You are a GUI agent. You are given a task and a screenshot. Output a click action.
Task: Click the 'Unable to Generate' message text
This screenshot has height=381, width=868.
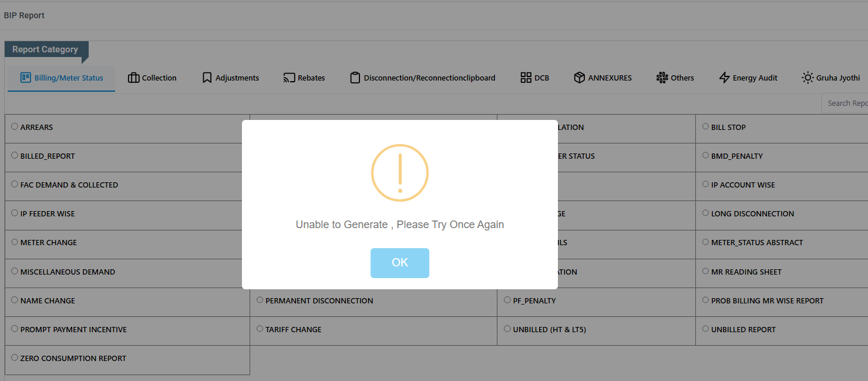click(x=399, y=225)
